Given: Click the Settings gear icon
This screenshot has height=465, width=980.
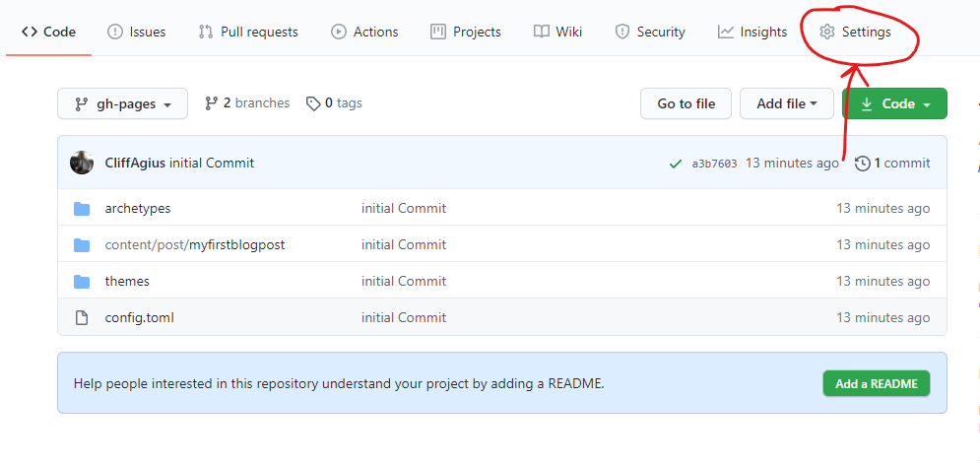Looking at the screenshot, I should pos(827,32).
